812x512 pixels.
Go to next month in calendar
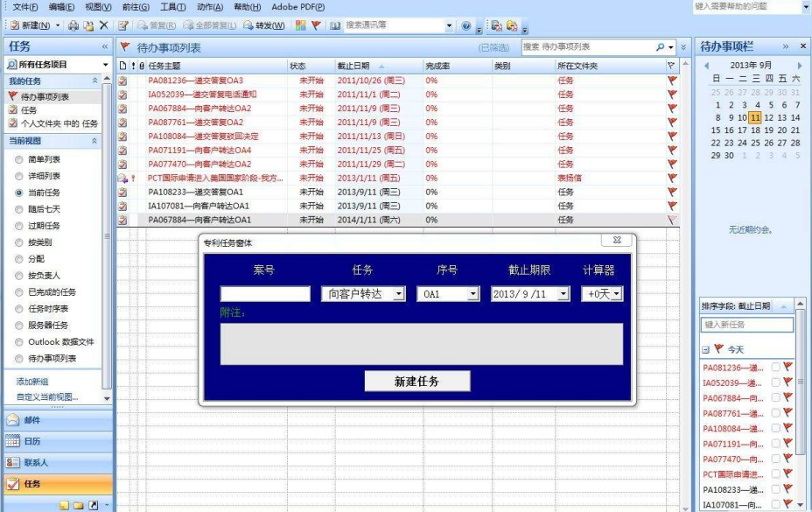point(800,66)
